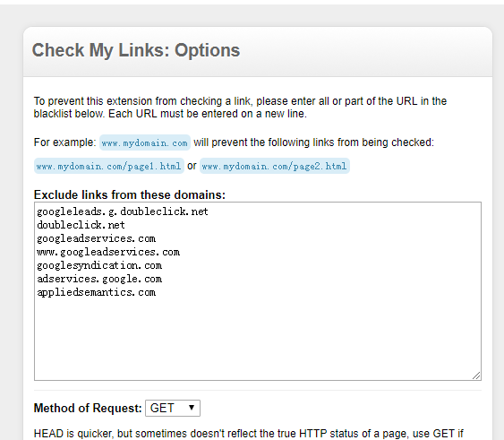Click the GET dropdown arrow
The height and width of the screenshot is (440, 504).
192,408
